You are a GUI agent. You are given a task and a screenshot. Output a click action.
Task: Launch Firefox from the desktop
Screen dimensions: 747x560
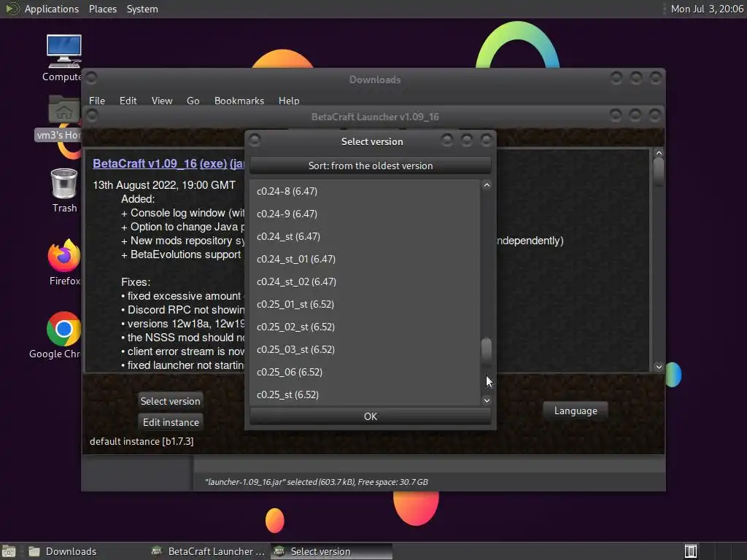point(64,262)
